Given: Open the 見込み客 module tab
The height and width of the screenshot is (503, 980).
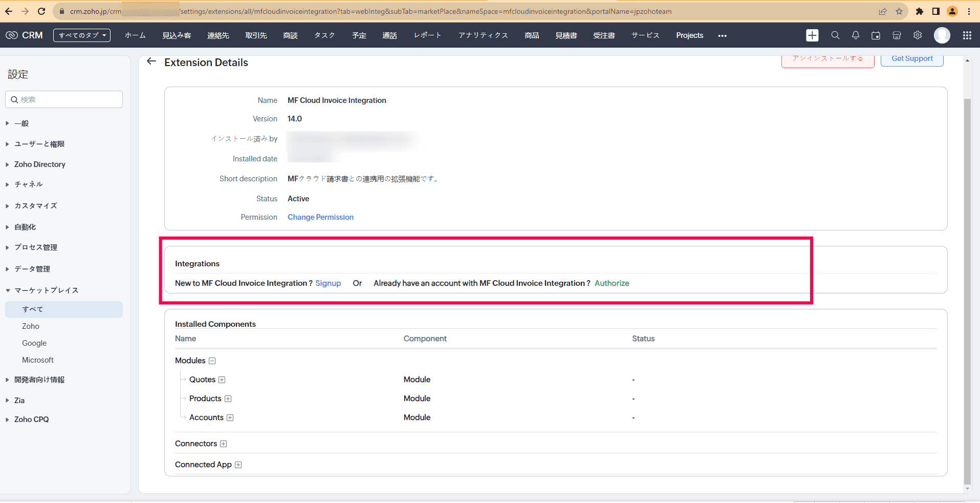Looking at the screenshot, I should 177,35.
